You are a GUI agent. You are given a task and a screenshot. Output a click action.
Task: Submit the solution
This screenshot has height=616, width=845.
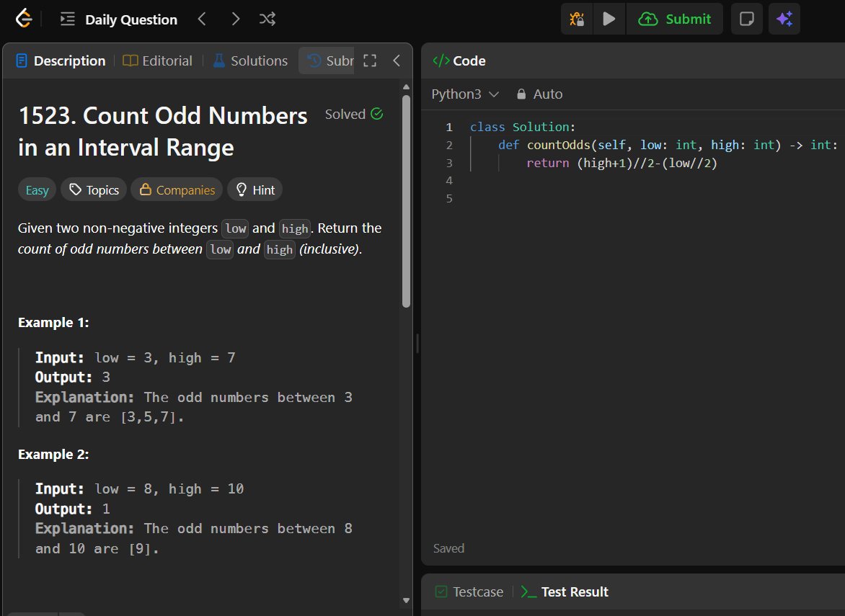(x=675, y=19)
